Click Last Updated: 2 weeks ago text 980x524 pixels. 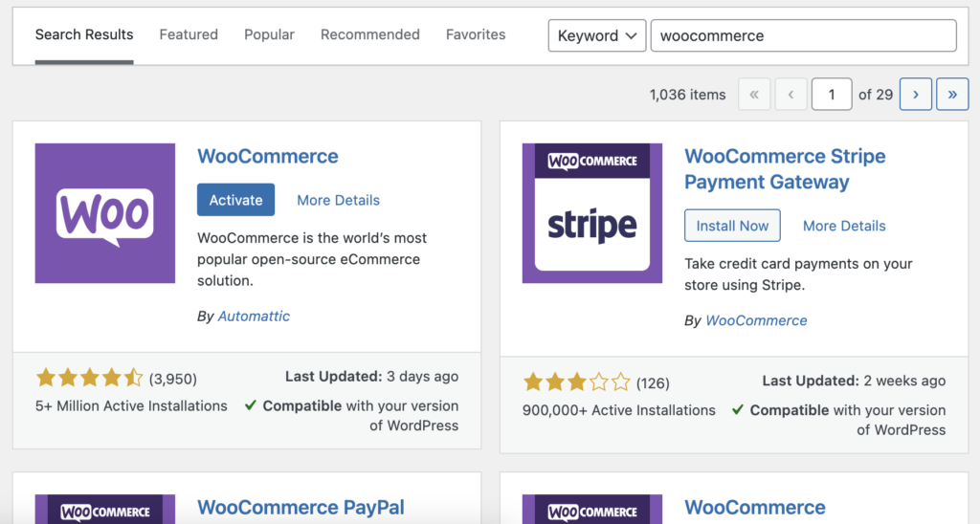pyautogui.click(x=854, y=381)
